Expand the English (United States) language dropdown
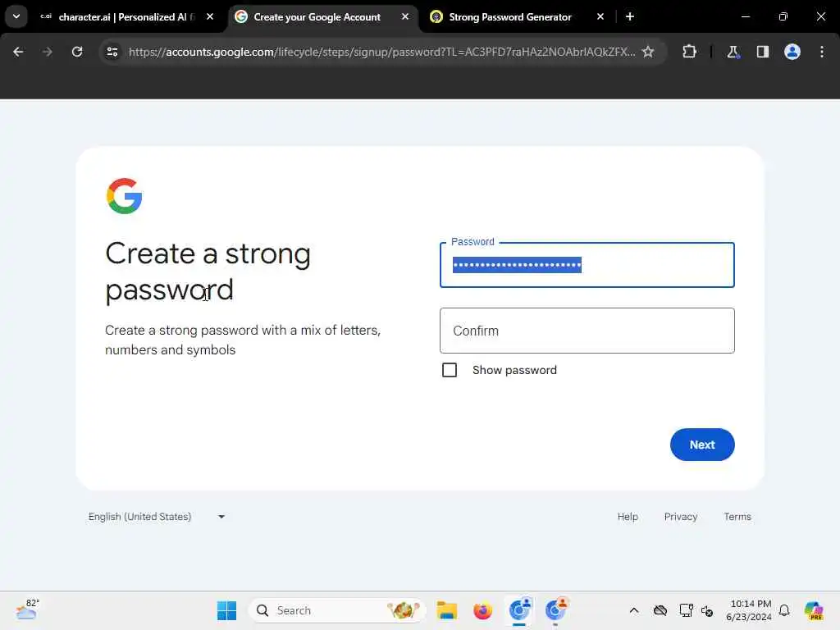This screenshot has width=840, height=630. click(x=157, y=517)
